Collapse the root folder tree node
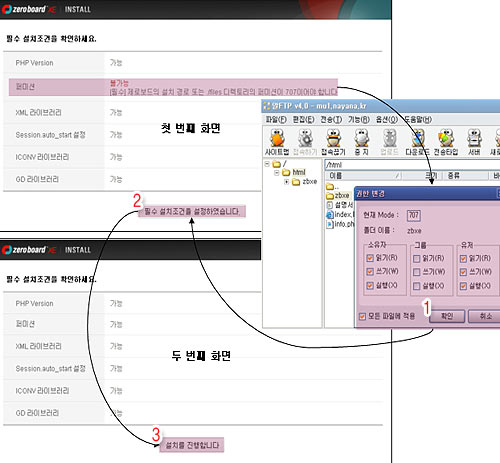 (267, 164)
